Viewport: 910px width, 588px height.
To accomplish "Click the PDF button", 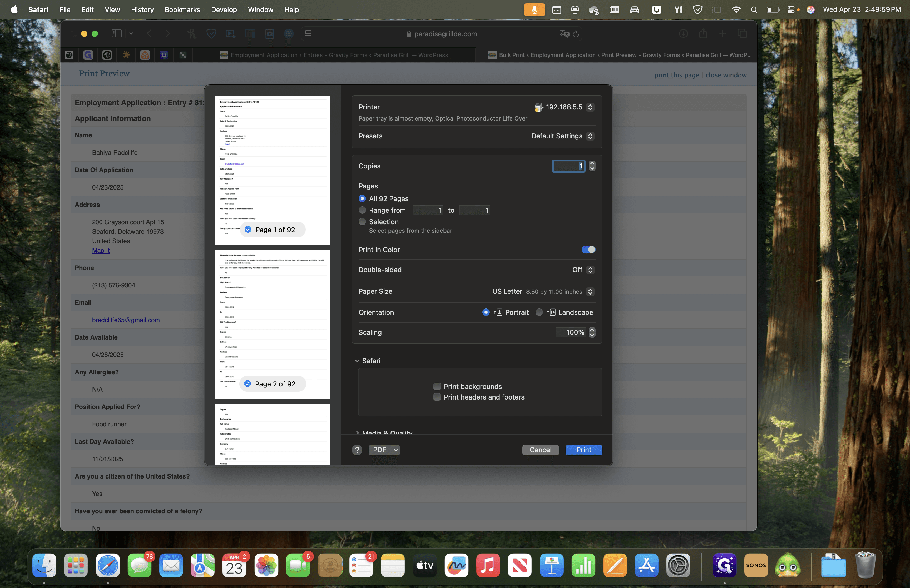I will [x=380, y=450].
